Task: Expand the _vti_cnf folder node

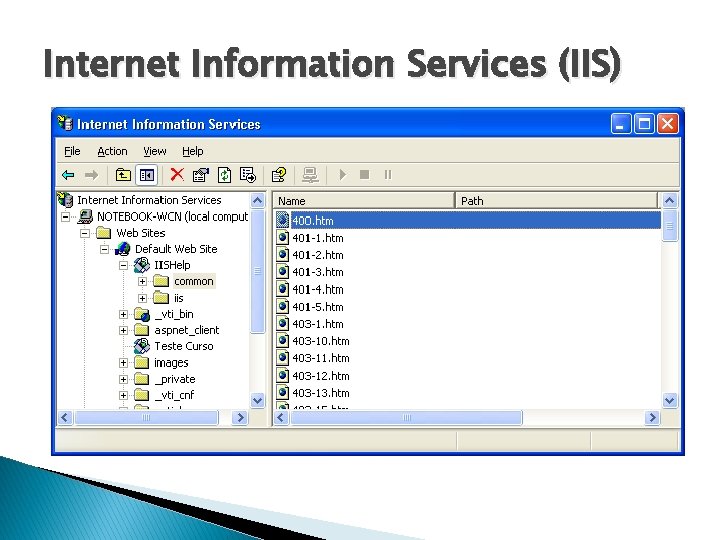Action: (x=123, y=395)
